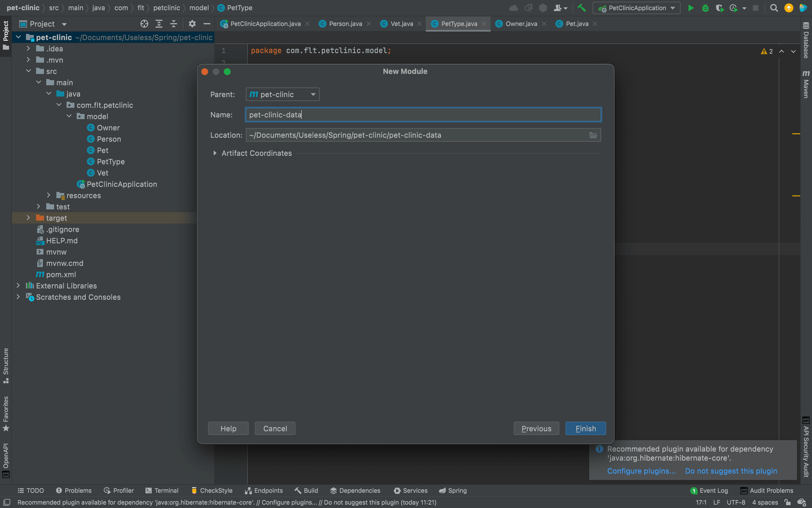Viewport: 812px width, 508px height.
Task: Click the Finish button
Action: (x=586, y=428)
